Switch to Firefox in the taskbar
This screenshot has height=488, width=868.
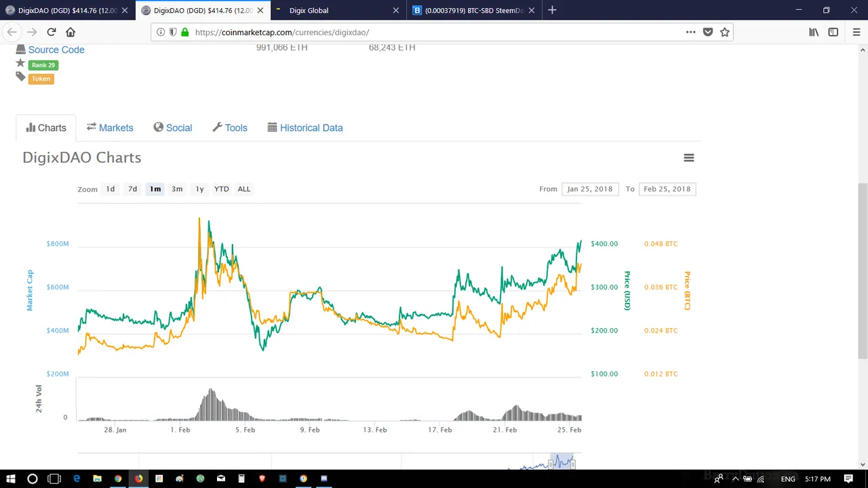point(138,479)
